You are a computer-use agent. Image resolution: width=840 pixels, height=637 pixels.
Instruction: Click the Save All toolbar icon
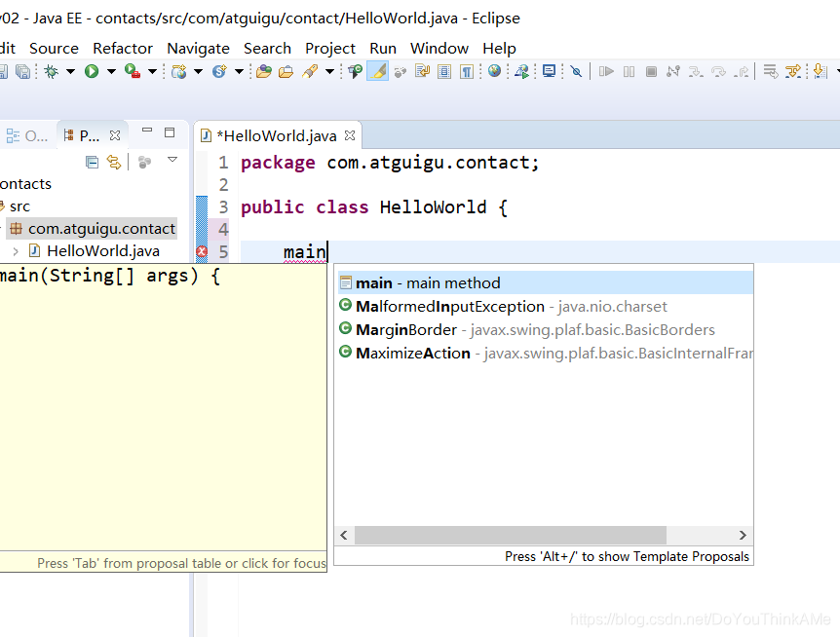[23, 71]
